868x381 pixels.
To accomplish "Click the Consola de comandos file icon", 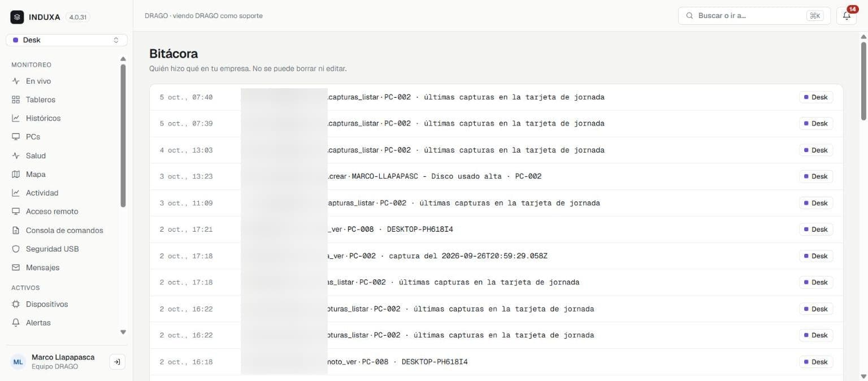I will tap(16, 231).
